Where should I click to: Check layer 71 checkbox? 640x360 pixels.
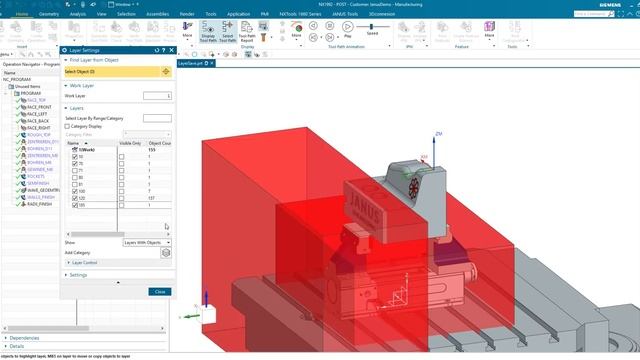point(75,171)
